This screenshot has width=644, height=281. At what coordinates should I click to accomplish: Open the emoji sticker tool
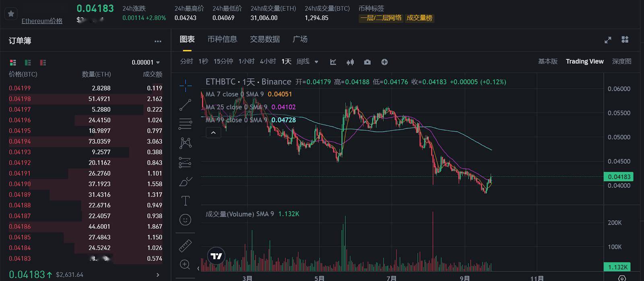[185, 219]
